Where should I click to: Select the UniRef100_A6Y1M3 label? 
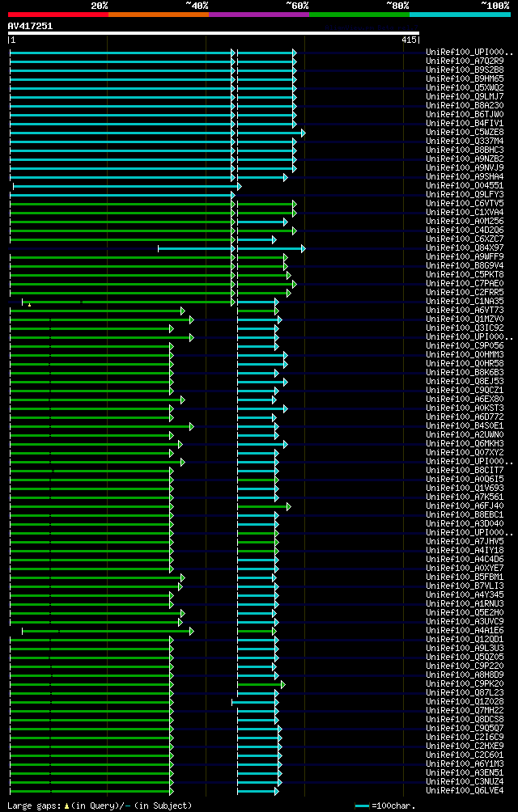pos(465,763)
